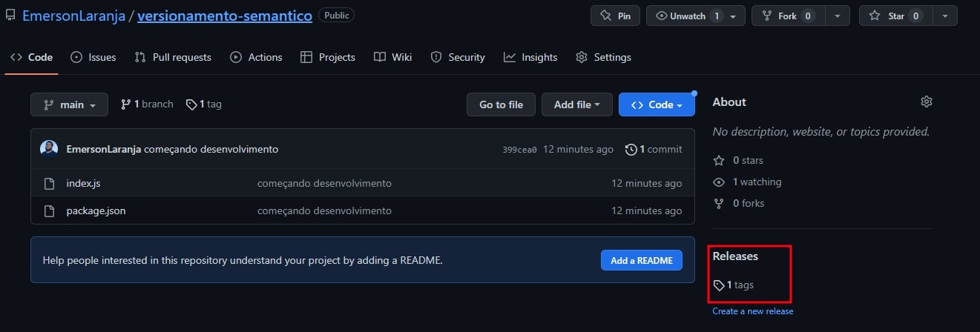Open the Issues tab
The width and height of the screenshot is (980, 332).
[93, 57]
